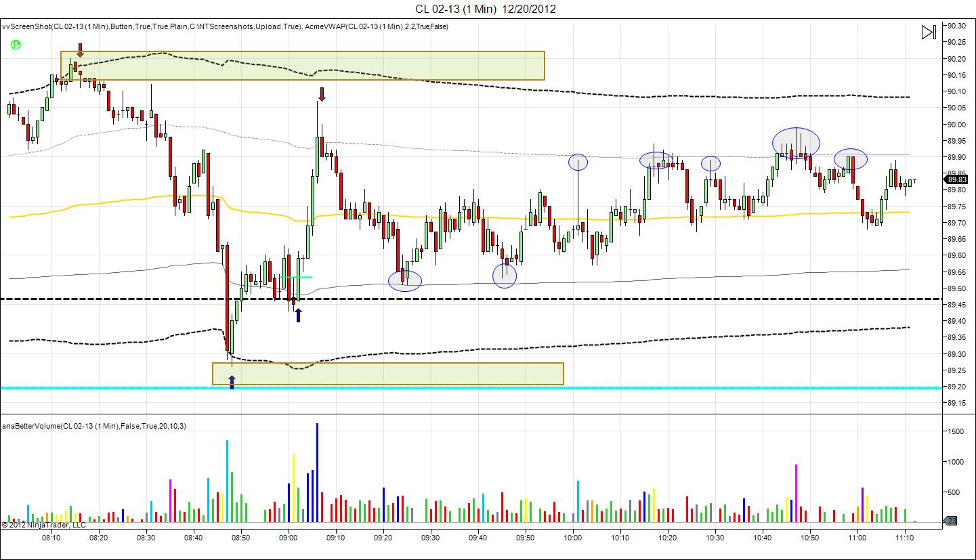Viewport: 976px width, 560px height.
Task: Click the 89.40 price axis label
Action: point(956,321)
